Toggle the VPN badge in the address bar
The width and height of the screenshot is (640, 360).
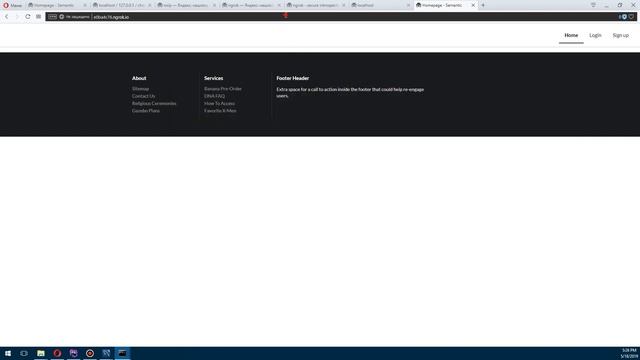(53, 17)
